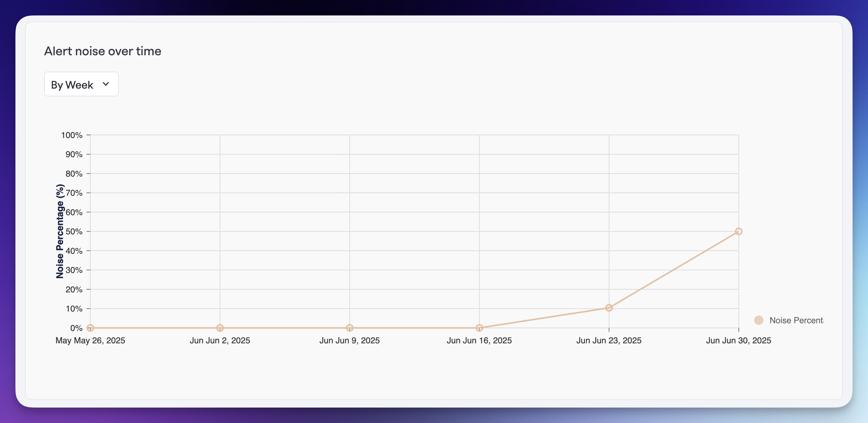Click the 100% y-axis label
This screenshot has width=868, height=423.
pos(72,135)
